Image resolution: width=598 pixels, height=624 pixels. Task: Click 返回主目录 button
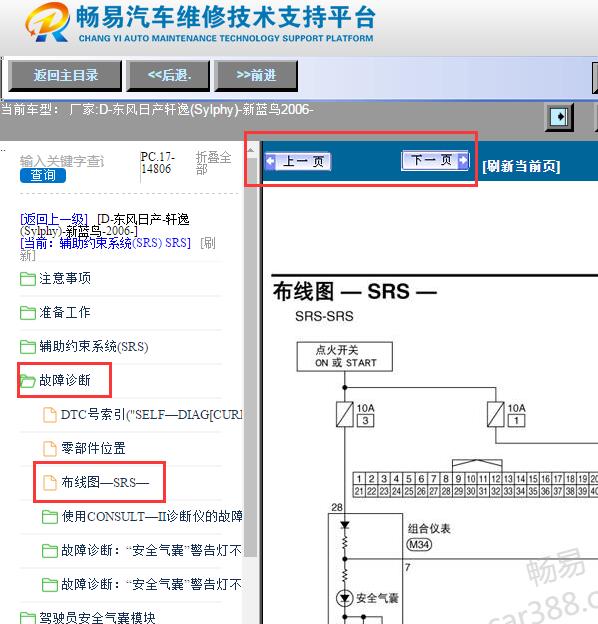pos(65,76)
